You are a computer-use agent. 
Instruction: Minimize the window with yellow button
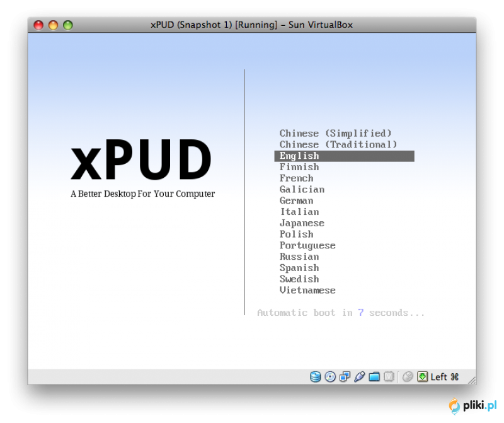click(53, 25)
